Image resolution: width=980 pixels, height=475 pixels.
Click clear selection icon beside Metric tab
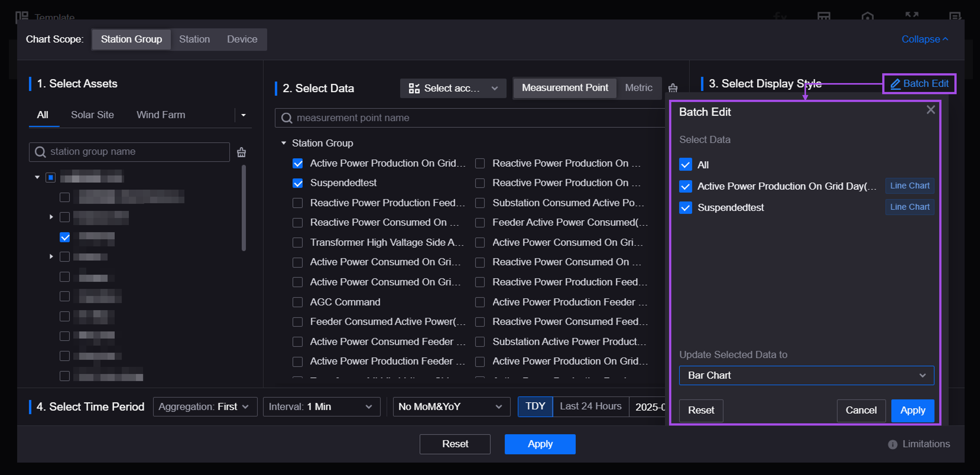click(673, 88)
